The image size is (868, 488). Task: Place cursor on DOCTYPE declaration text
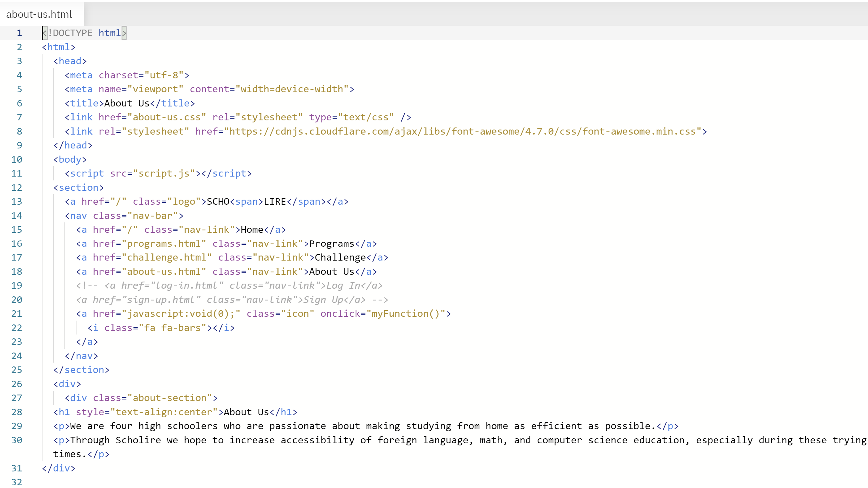[72, 33]
